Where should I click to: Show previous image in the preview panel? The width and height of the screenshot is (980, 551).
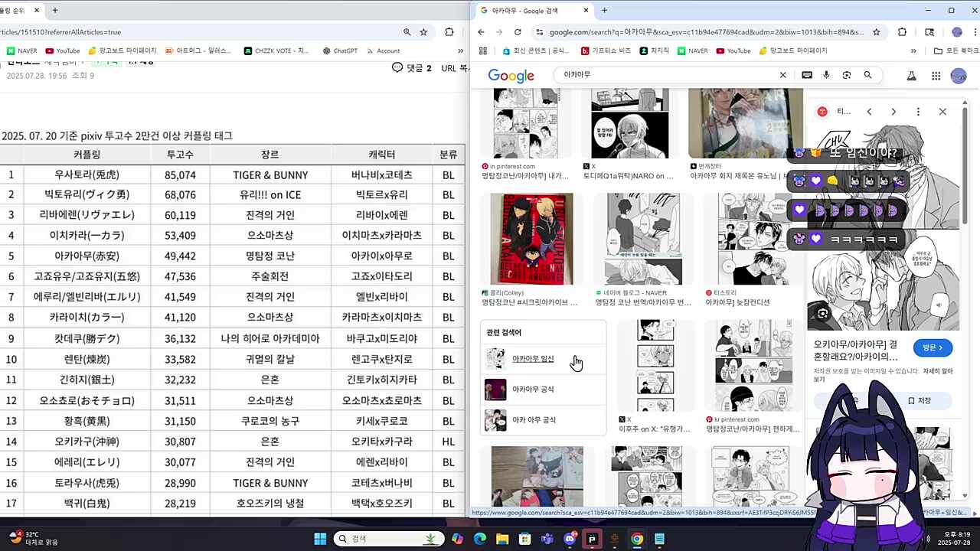click(869, 112)
